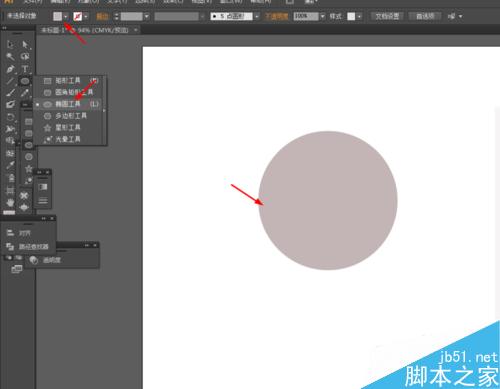Click the change screen mode icon at toolbar bottom
The width and height of the screenshot is (500, 389).
pos(16,269)
